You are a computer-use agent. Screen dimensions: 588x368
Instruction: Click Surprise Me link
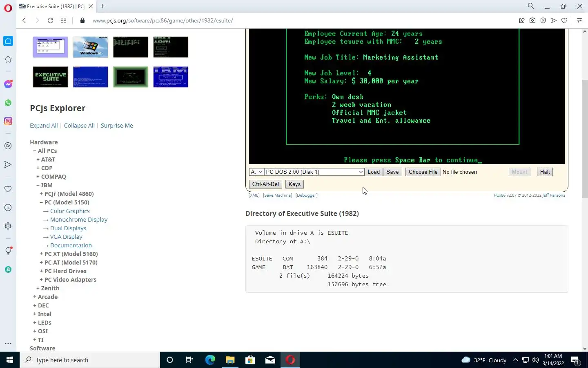[x=117, y=126]
